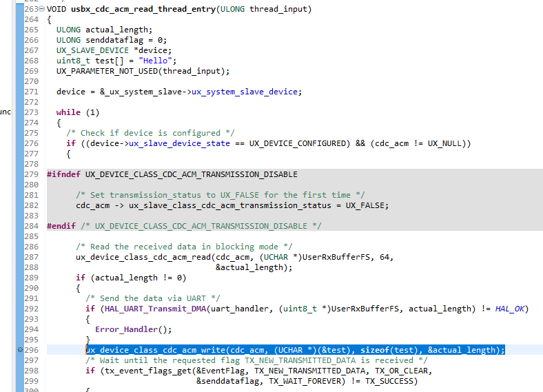Click the while keyword on line 273
The image size is (543, 392).
pyautogui.click(x=68, y=112)
